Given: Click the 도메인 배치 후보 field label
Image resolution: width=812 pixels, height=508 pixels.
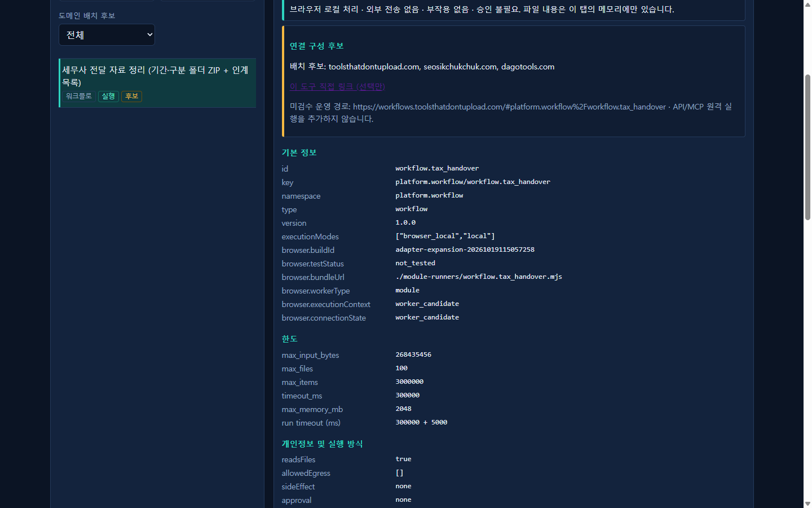Looking at the screenshot, I should [87, 16].
